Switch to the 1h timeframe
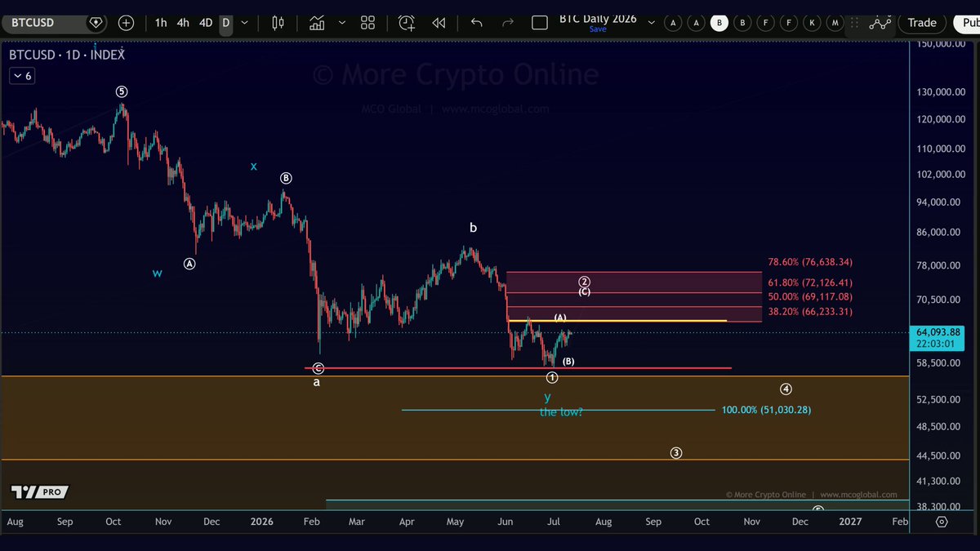The height and width of the screenshot is (551, 980). (161, 23)
